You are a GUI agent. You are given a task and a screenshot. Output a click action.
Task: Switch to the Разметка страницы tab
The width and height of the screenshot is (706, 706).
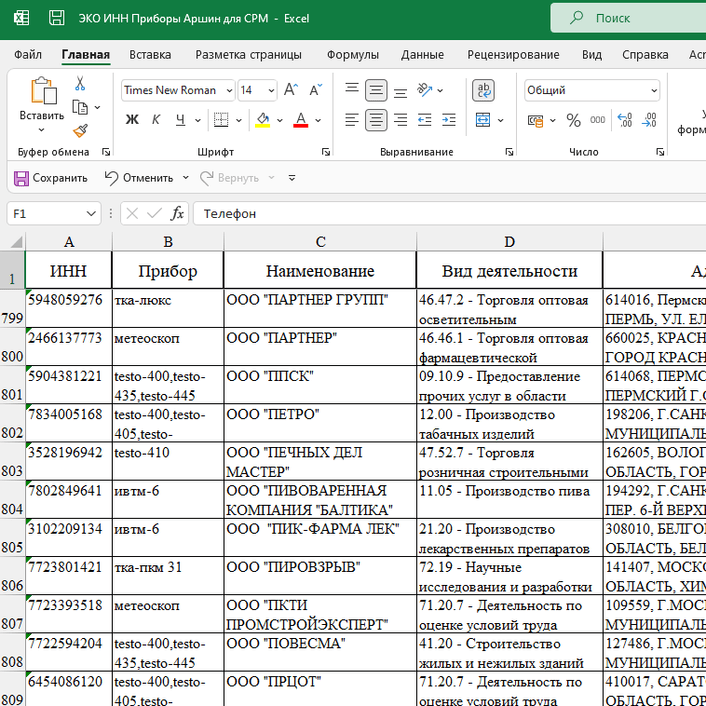point(249,54)
